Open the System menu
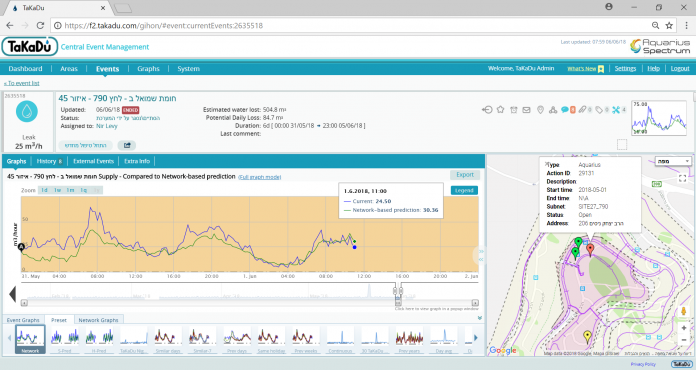This screenshot has width=696, height=370. click(x=189, y=69)
